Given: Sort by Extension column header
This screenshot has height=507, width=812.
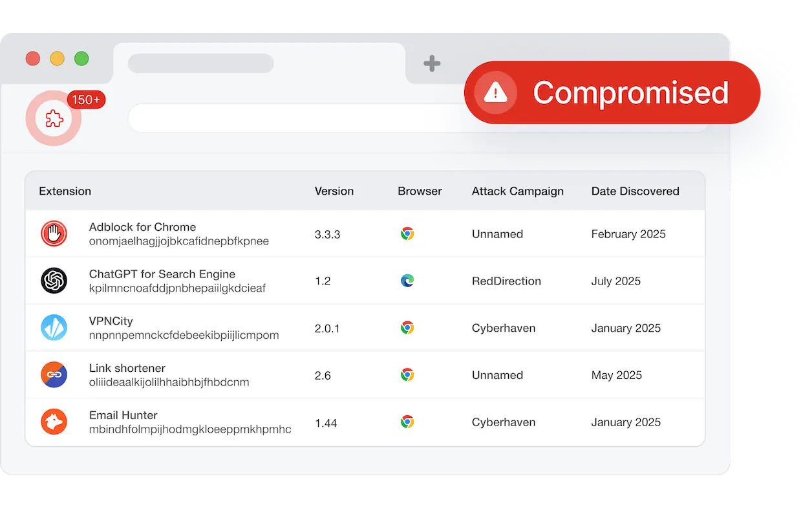Looking at the screenshot, I should [65, 191].
